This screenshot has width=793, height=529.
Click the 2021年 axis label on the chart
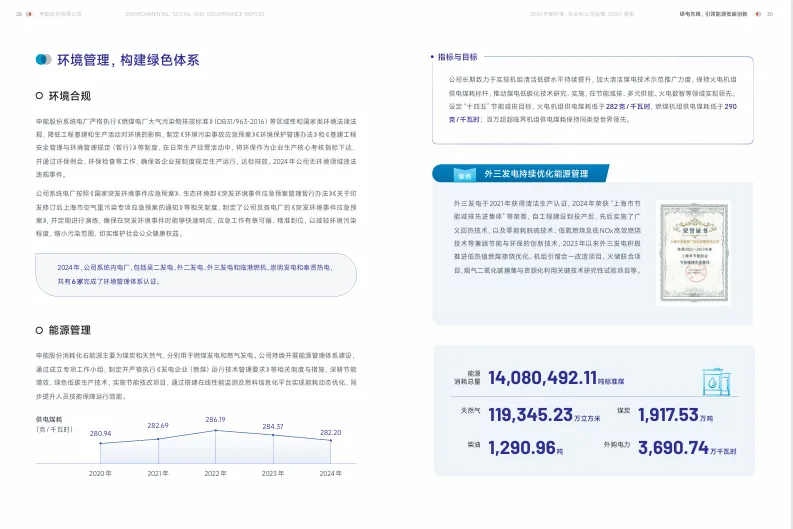click(158, 472)
